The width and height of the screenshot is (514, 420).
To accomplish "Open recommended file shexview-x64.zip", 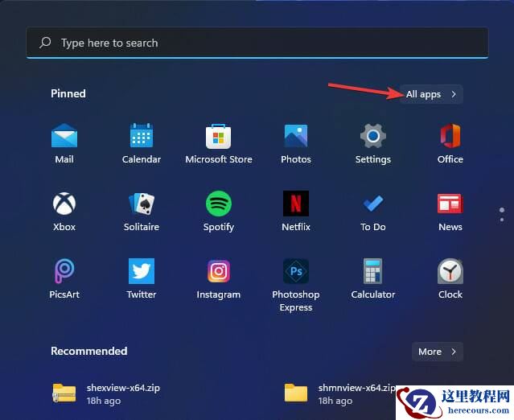I will pos(106,393).
